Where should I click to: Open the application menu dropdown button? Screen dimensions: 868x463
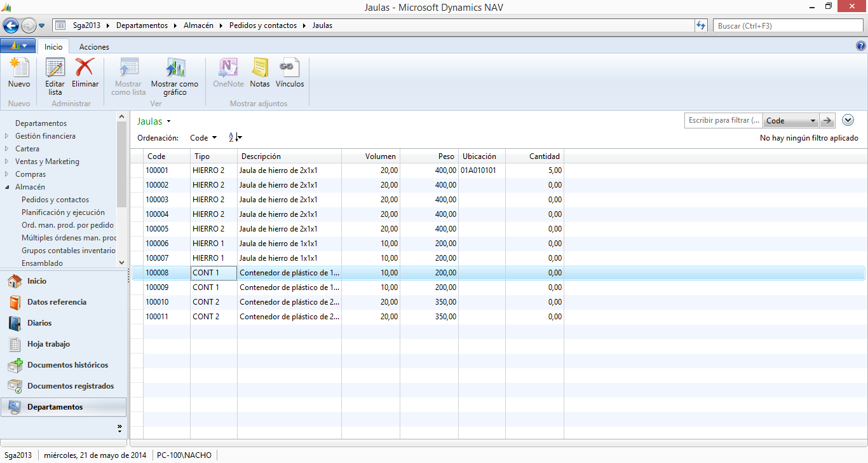[x=18, y=46]
